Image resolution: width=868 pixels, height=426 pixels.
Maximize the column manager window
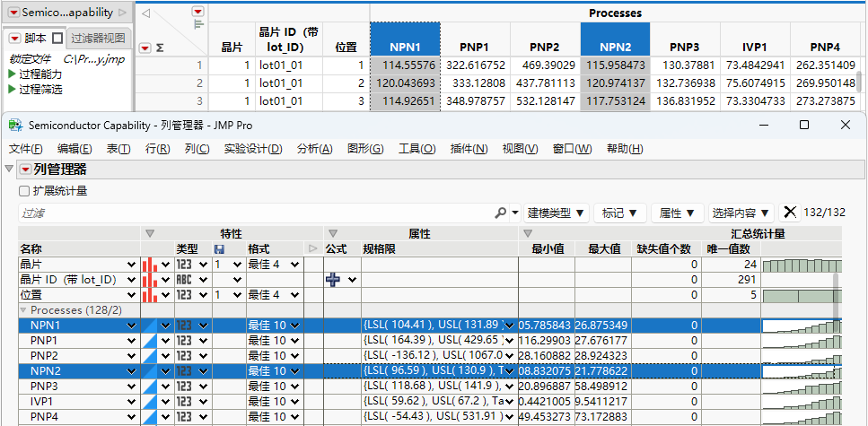point(804,125)
